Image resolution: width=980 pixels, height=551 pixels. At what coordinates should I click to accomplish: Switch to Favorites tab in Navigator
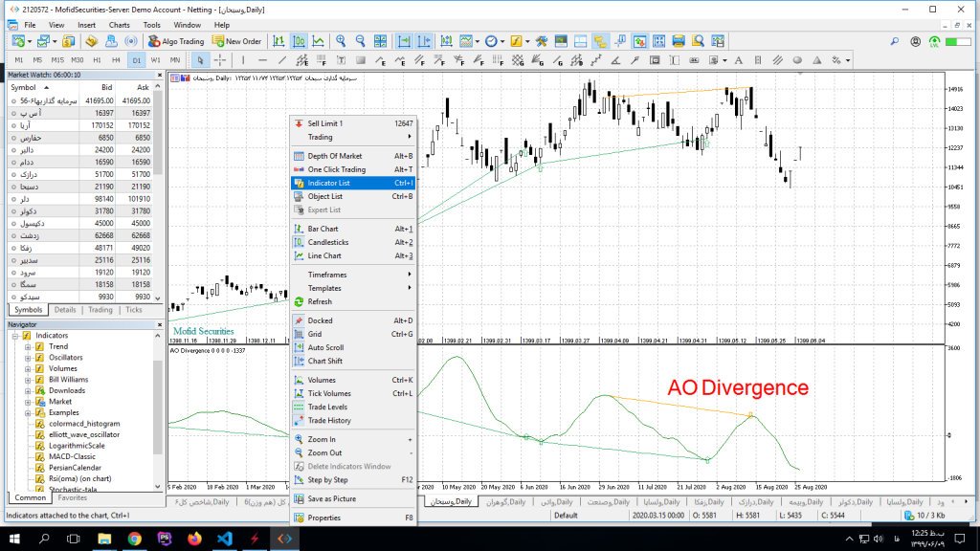pyautogui.click(x=72, y=497)
